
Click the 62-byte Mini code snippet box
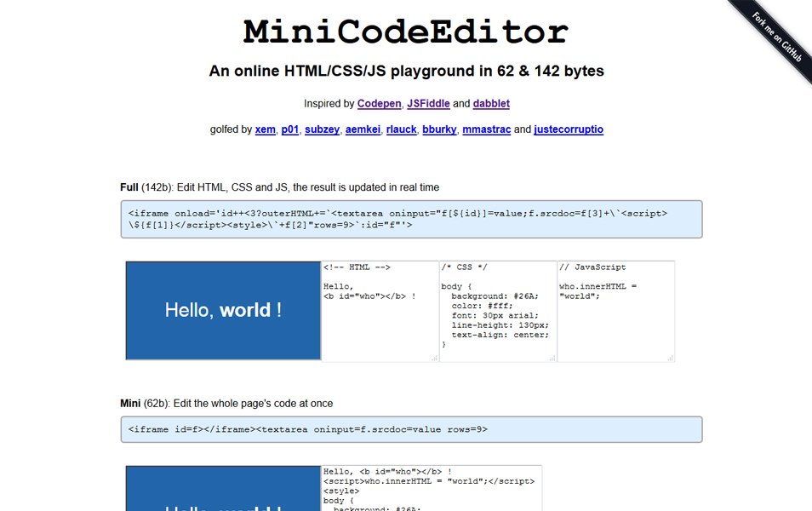(x=412, y=429)
